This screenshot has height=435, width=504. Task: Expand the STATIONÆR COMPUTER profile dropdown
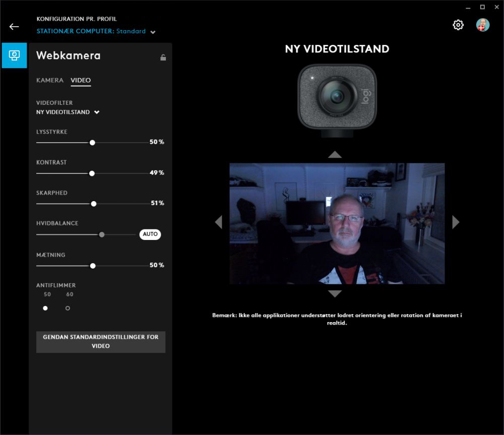[x=96, y=31]
